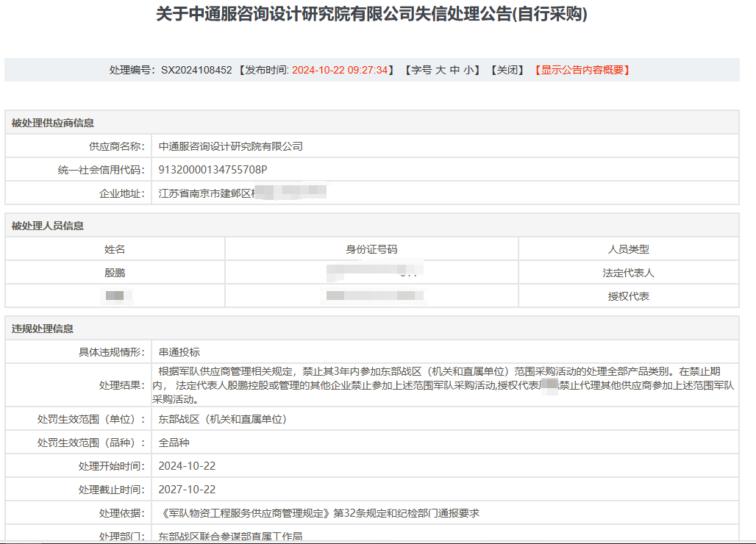Click the 处理开始时间 field label
Viewport: 756px width, 544px height.
point(111,466)
